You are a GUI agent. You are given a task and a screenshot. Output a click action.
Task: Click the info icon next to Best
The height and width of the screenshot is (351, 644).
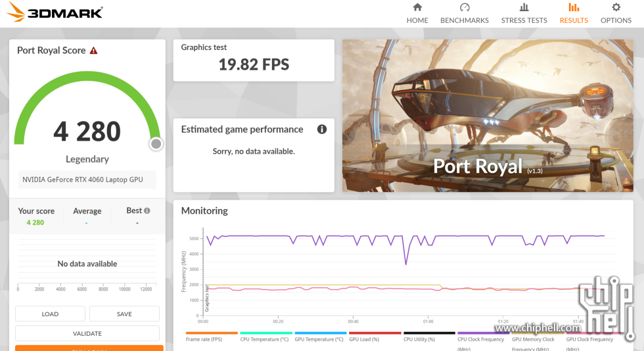click(147, 210)
